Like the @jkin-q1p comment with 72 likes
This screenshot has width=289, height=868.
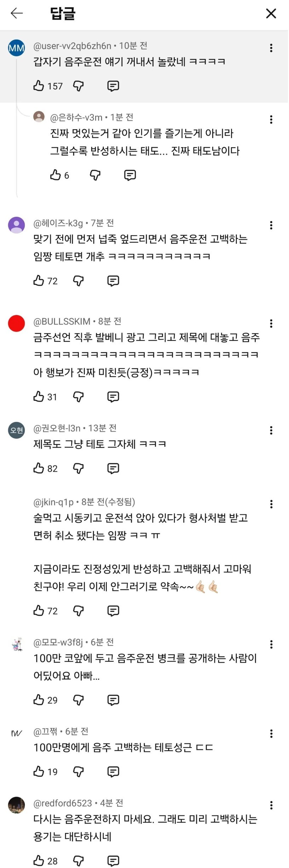39,611
